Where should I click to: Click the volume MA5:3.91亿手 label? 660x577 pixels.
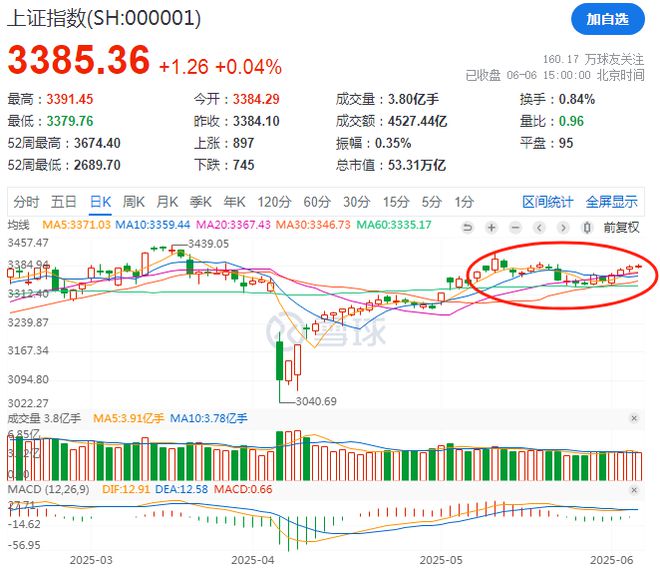pos(128,418)
